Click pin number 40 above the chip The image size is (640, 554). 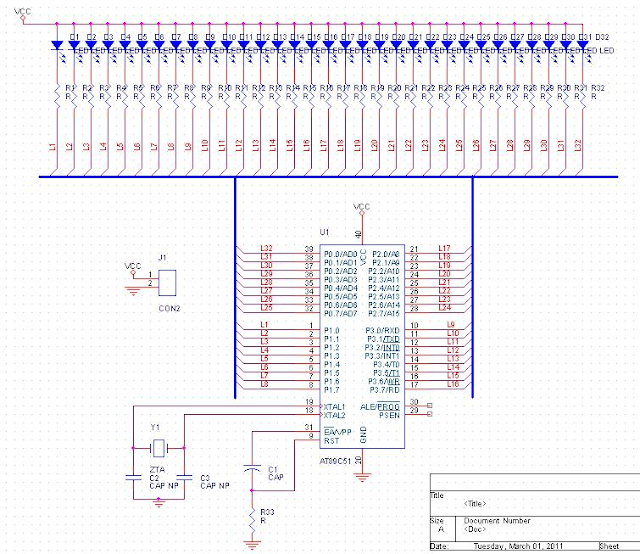click(x=358, y=235)
